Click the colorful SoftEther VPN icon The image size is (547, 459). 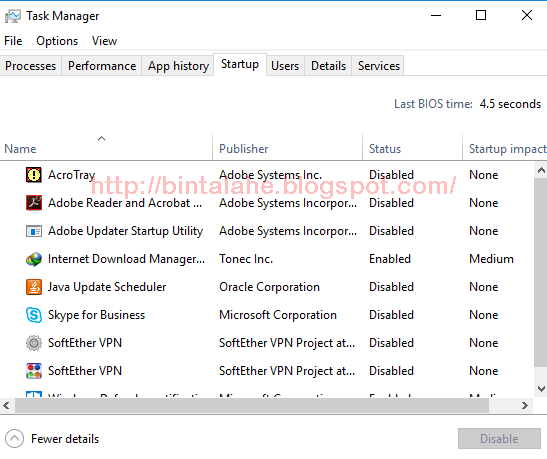click(34, 371)
